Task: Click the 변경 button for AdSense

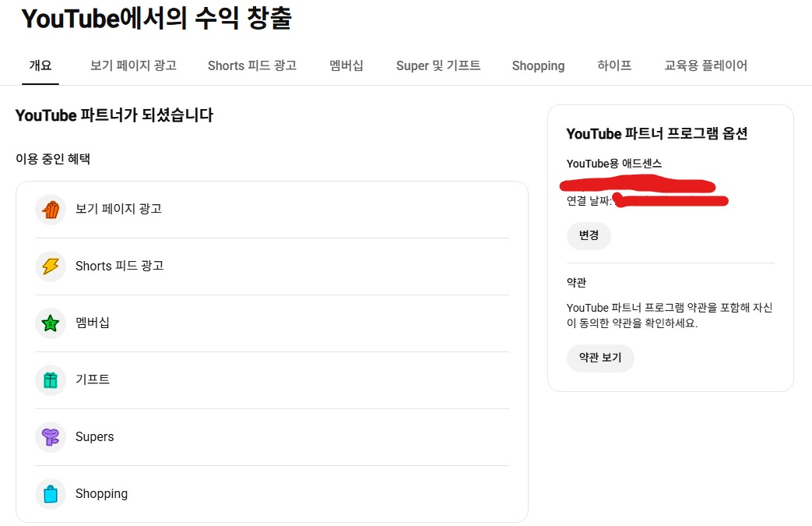Action: point(589,236)
